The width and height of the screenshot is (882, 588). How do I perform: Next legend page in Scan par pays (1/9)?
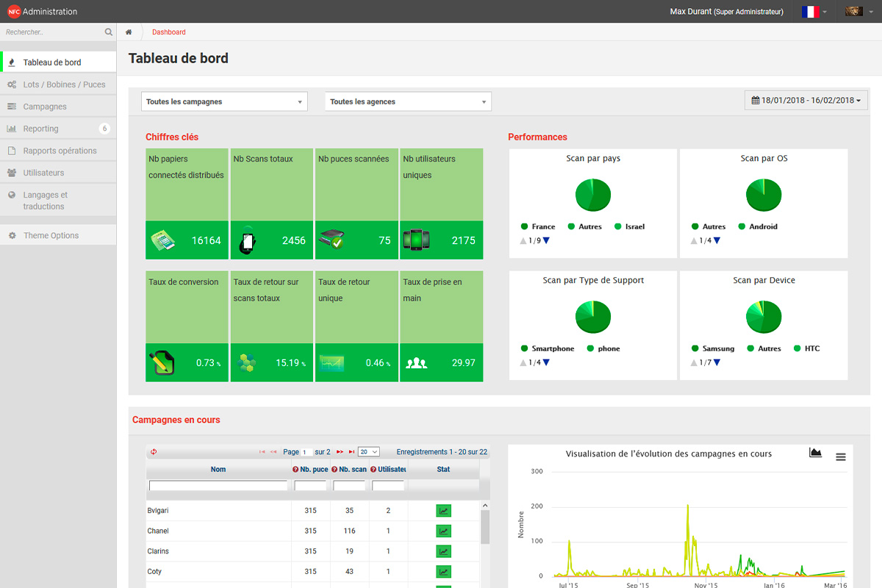point(546,240)
